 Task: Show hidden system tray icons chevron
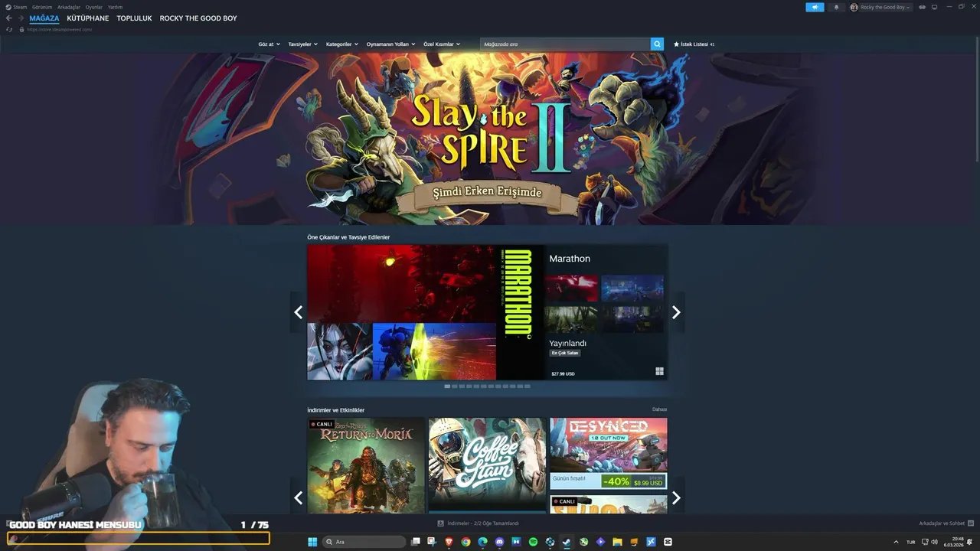coord(896,542)
